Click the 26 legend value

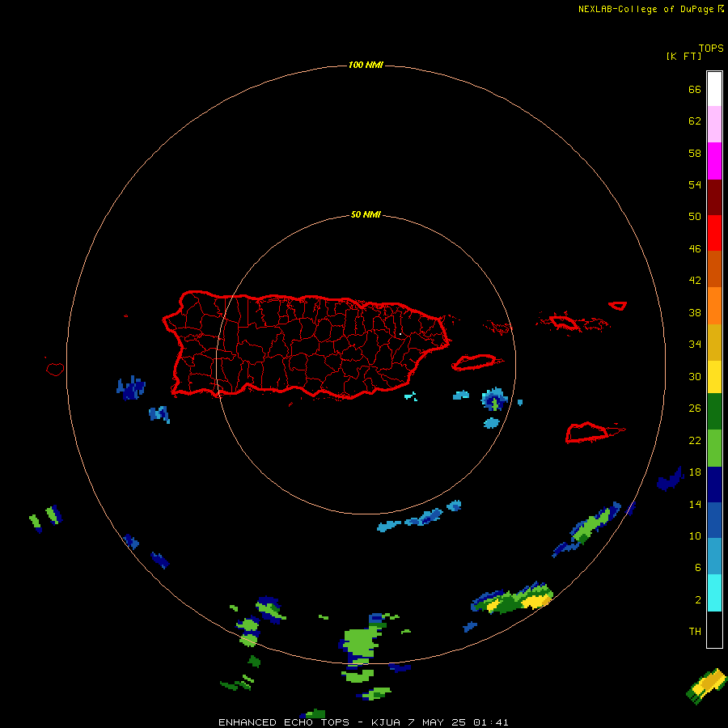tap(695, 408)
